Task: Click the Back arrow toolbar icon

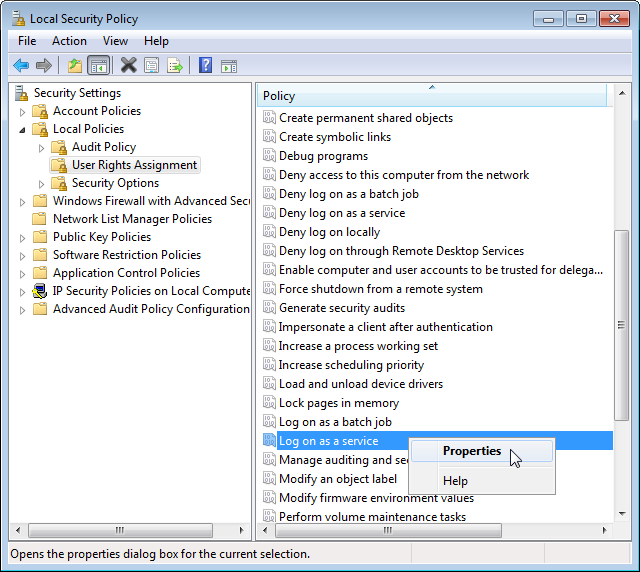Action: point(21,65)
